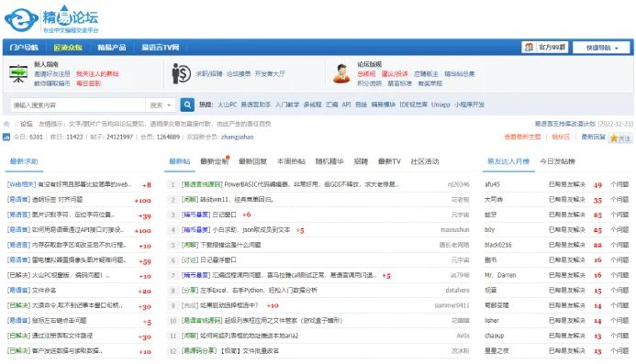
Task: Click user black0216 in ranking list
Action: point(498,245)
